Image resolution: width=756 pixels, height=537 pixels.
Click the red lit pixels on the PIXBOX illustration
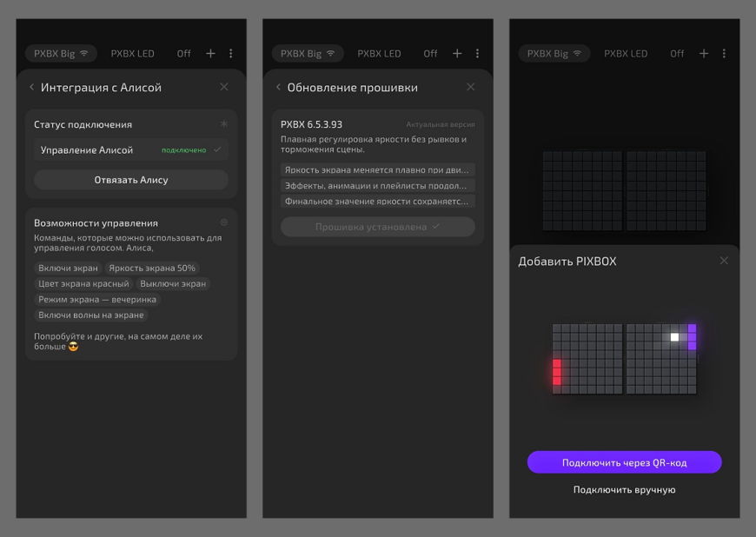coord(557,372)
